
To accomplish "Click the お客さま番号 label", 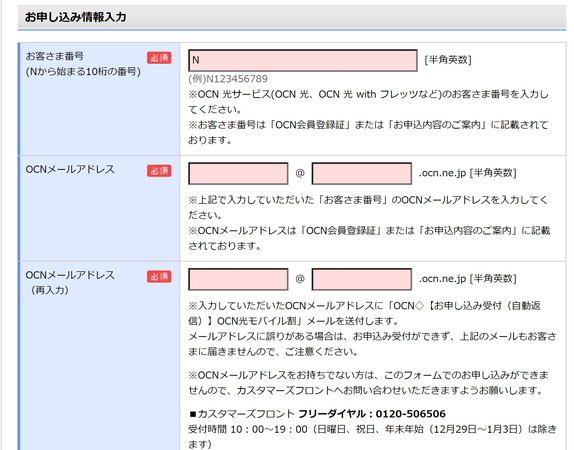I will point(55,56).
